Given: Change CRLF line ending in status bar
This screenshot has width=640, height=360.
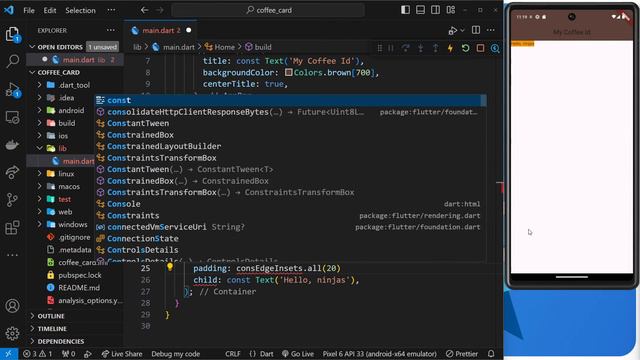Looking at the screenshot, I should [x=233, y=353].
